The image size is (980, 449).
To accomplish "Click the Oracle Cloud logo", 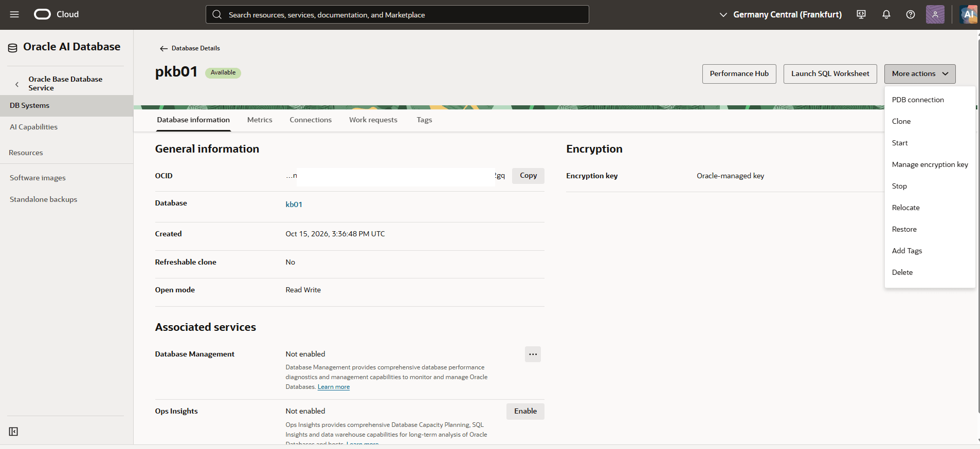I will 57,14.
